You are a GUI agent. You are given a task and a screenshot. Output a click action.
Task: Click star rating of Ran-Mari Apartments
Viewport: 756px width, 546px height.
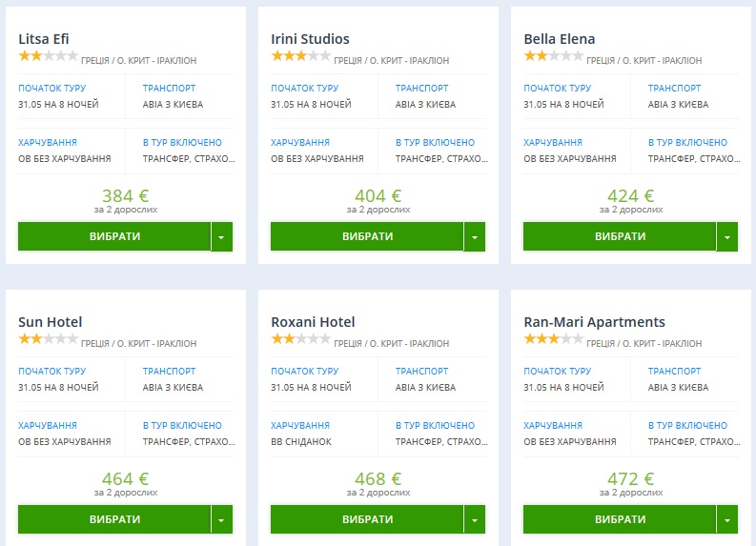553,339
